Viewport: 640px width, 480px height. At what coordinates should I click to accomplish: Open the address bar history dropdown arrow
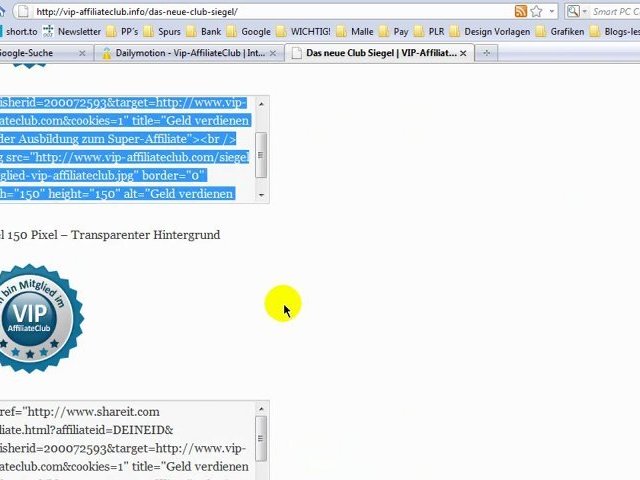coord(551,12)
